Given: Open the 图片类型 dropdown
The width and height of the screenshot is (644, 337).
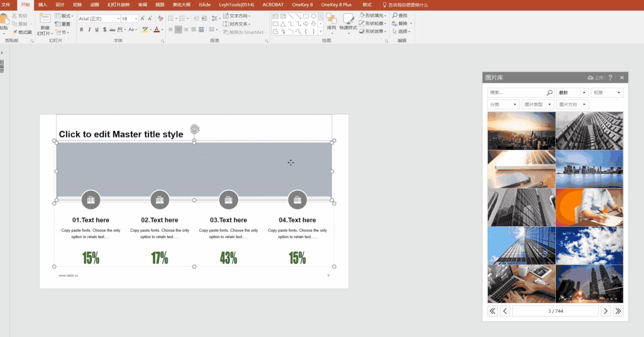Looking at the screenshot, I should tap(538, 104).
